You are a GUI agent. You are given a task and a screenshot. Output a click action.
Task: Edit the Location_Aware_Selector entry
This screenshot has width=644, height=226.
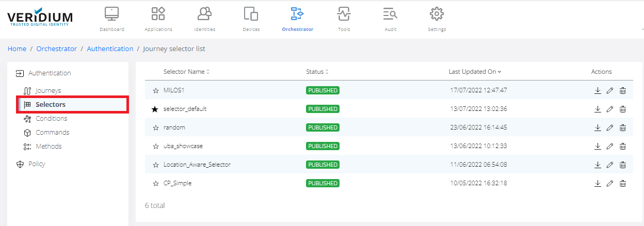pyautogui.click(x=610, y=165)
